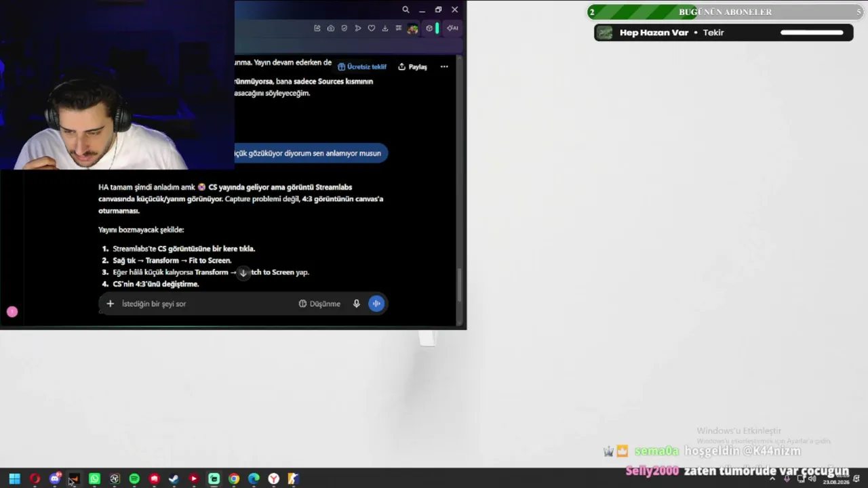Viewport: 868px width, 488px height.
Task: Open bookmarks with the heart icon
Action: point(372,28)
